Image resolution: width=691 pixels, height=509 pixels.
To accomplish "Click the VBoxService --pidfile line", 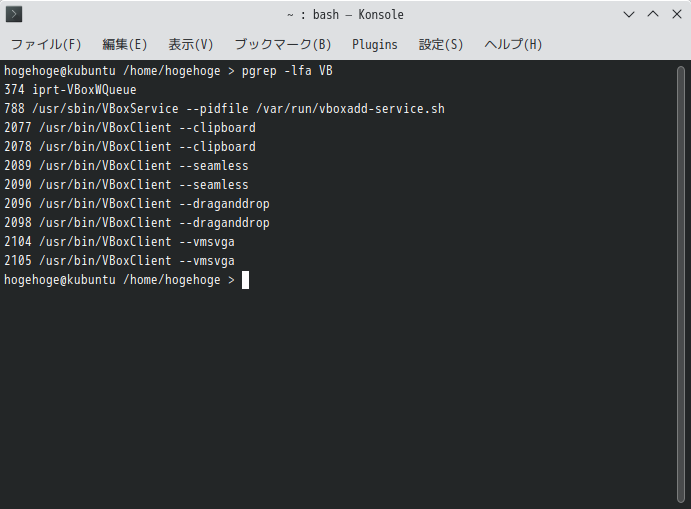I will pos(224,109).
